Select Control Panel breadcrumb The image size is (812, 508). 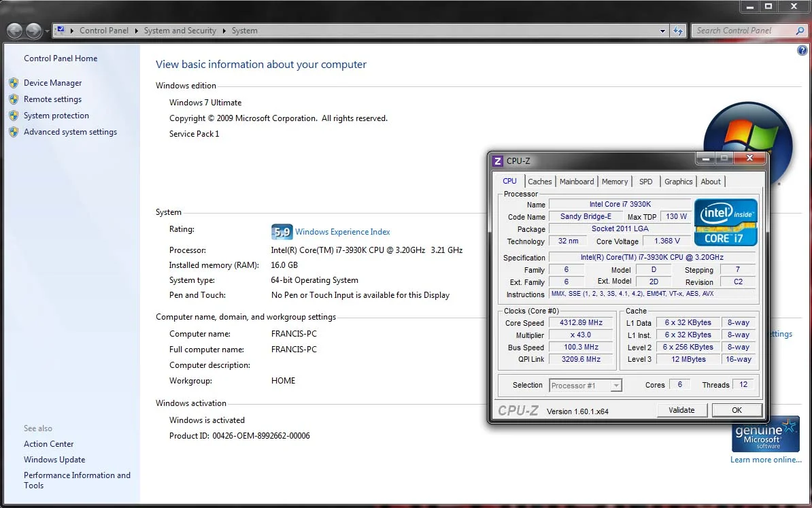coord(103,31)
